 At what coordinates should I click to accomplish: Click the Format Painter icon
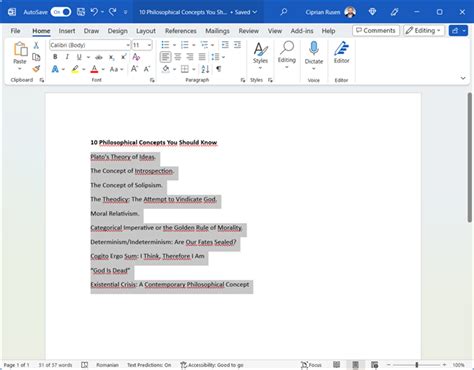pos(36,69)
